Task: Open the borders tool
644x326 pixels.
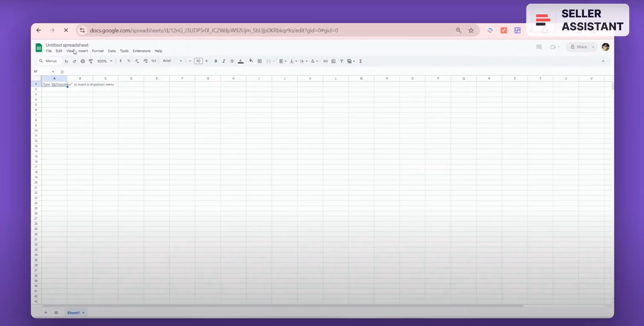Action: click(x=260, y=61)
